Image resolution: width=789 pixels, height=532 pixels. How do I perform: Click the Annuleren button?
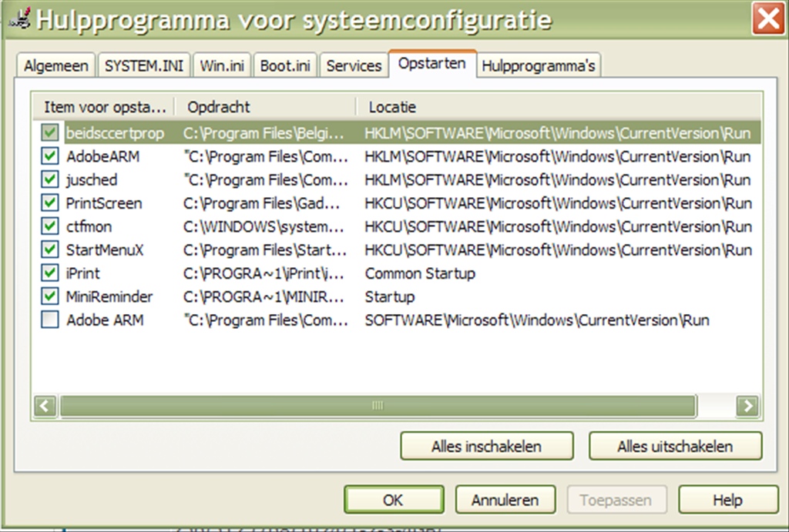[505, 500]
